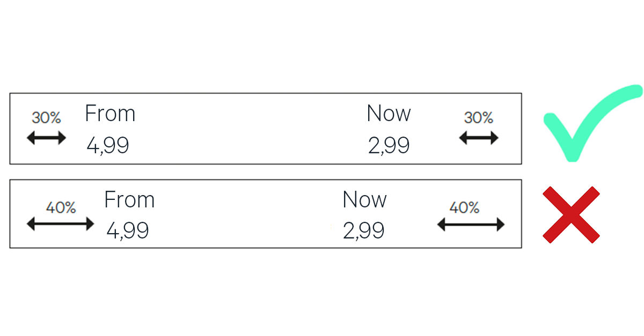Click "Now" in the 40% margin box
This screenshot has width=644, height=336.
(364, 200)
